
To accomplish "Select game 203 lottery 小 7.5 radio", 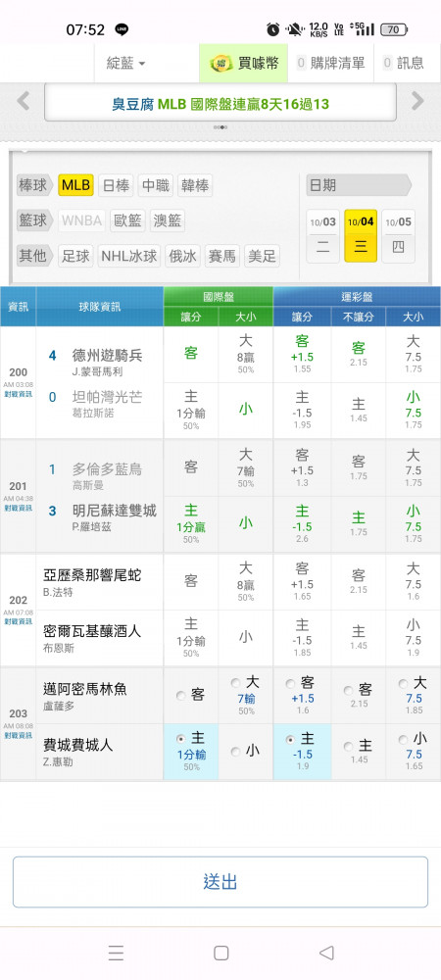I will coord(403,739).
